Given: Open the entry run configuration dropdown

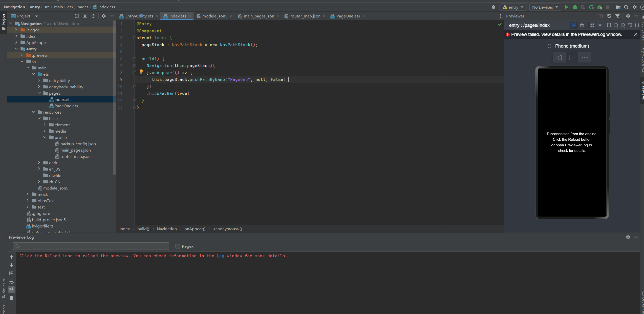Looking at the screenshot, I should [x=513, y=7].
